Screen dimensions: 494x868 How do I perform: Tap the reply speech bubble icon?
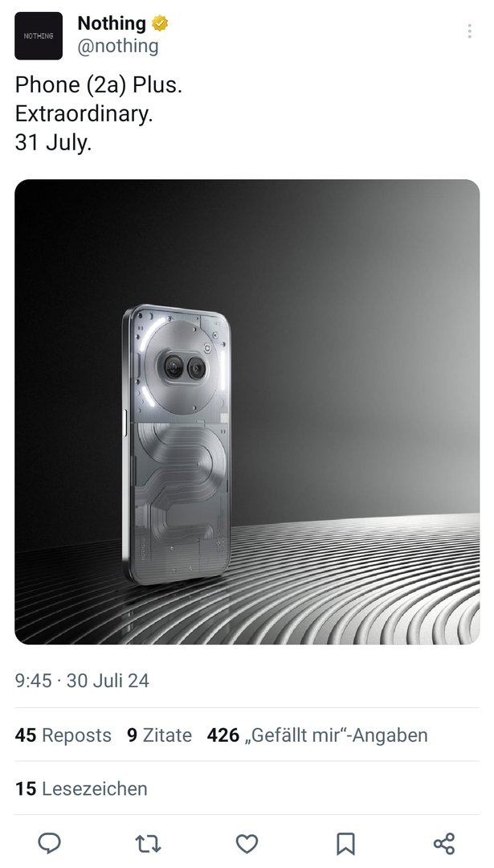pyautogui.click(x=49, y=843)
